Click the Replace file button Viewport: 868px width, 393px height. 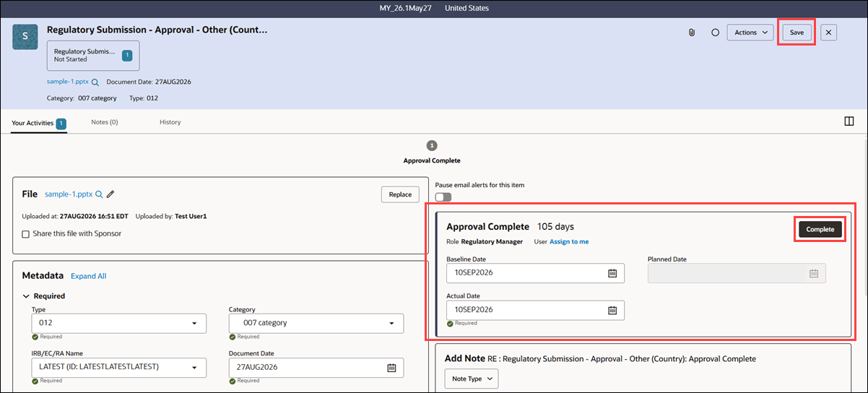400,194
